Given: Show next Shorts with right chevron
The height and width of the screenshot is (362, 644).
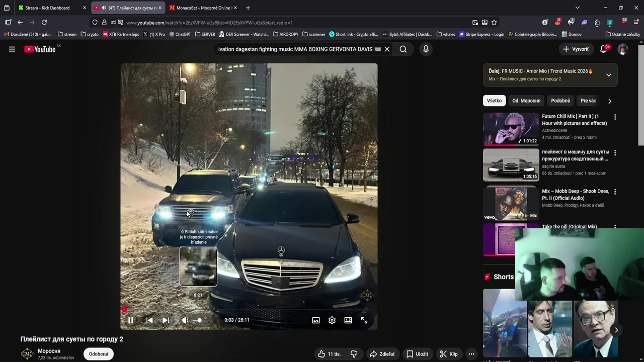Looking at the screenshot, I should pos(616,330).
